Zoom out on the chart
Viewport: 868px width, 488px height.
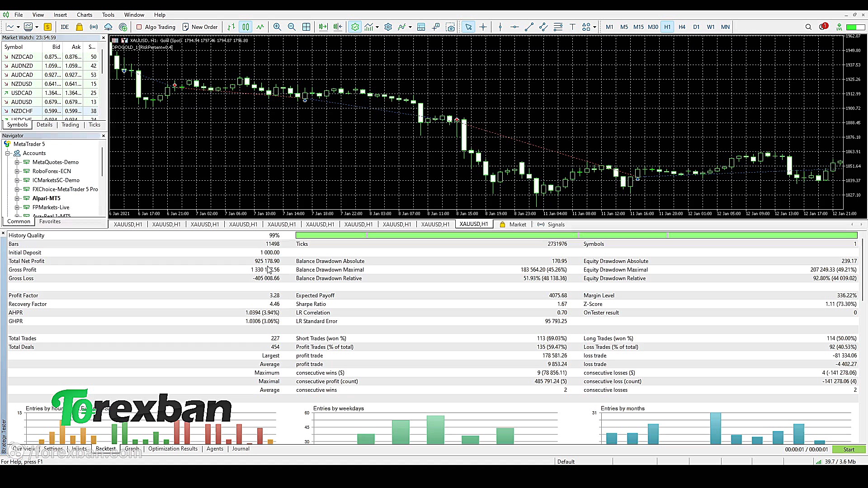tap(292, 27)
